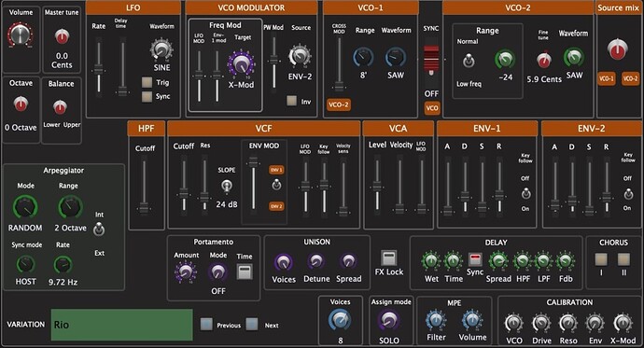The image size is (644, 348).
Task: Click the Portamento Amount knob
Action: [x=186, y=271]
